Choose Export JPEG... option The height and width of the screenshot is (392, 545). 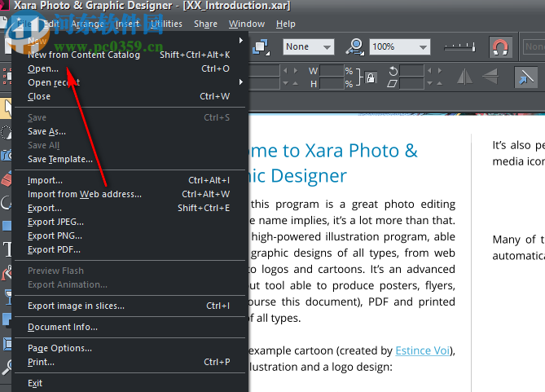pyautogui.click(x=129, y=222)
